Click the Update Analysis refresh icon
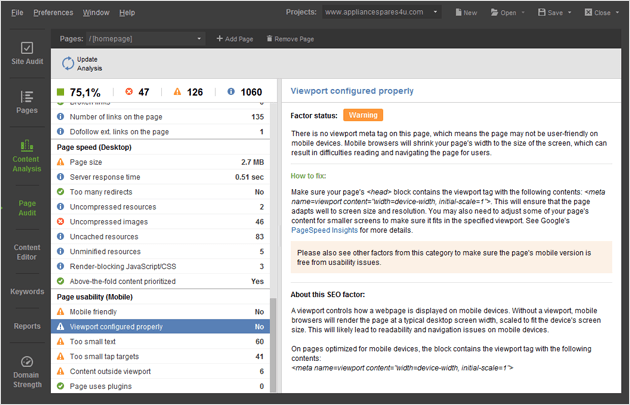The width and height of the screenshot is (630, 405). tap(68, 63)
